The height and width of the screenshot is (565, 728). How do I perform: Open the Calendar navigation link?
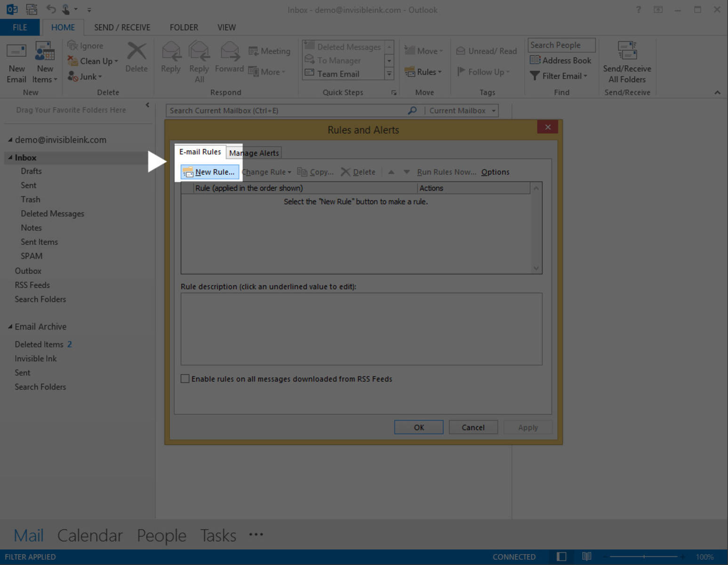(90, 535)
